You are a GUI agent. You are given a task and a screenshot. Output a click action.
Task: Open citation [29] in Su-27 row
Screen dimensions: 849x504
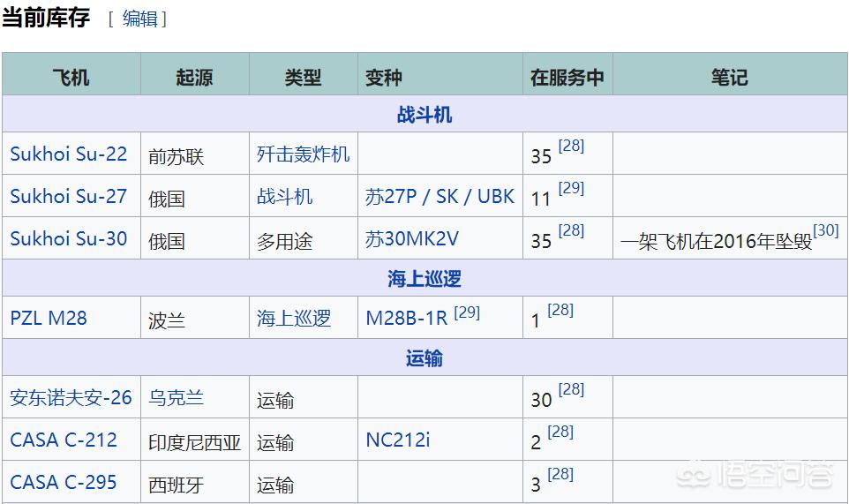(x=571, y=188)
